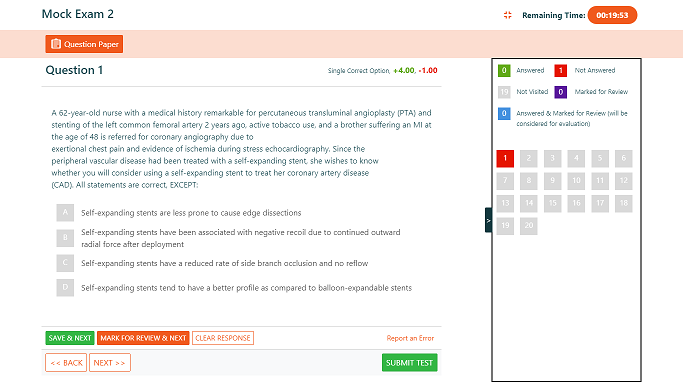The height and width of the screenshot is (384, 683).
Task: Click the Remaining Time label
Action: (554, 15)
